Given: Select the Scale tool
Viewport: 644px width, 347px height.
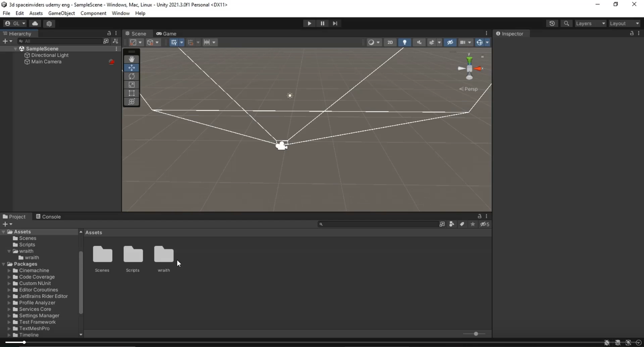Looking at the screenshot, I should click(x=132, y=85).
